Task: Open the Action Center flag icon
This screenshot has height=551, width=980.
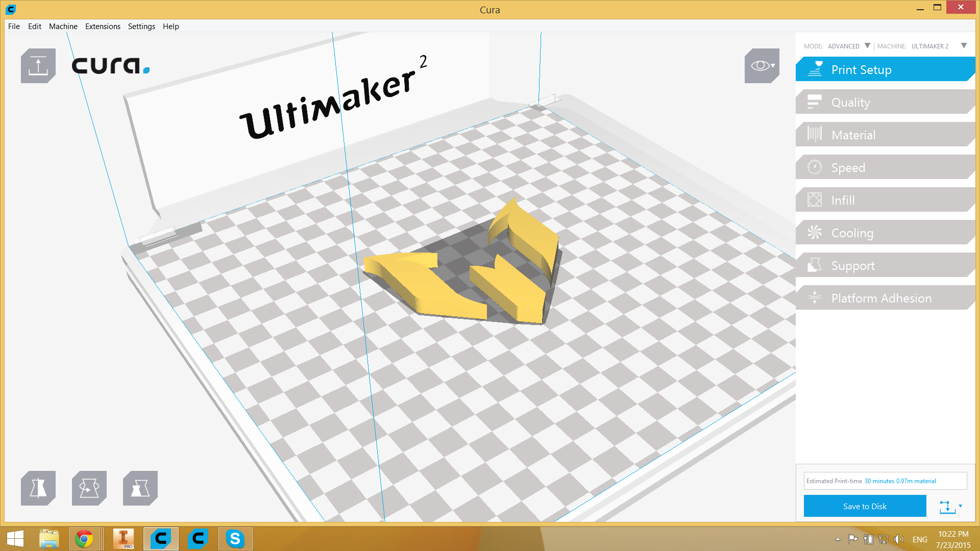Action: [x=853, y=539]
